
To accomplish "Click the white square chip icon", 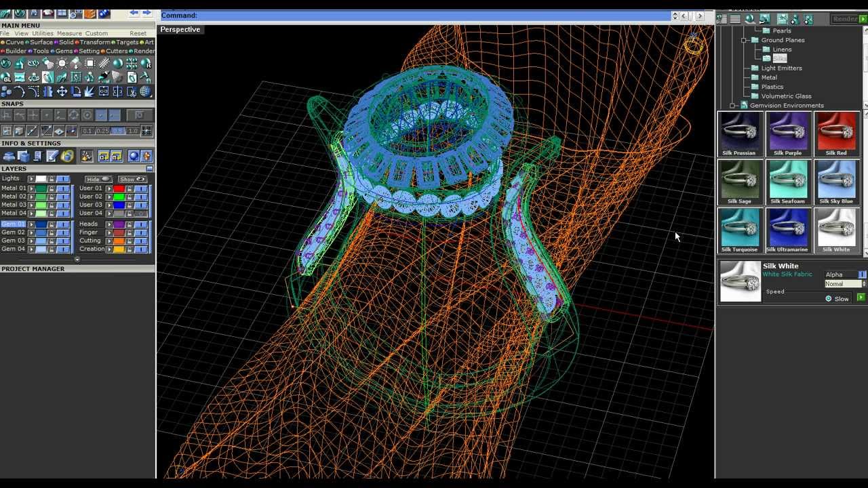I will coord(90,63).
